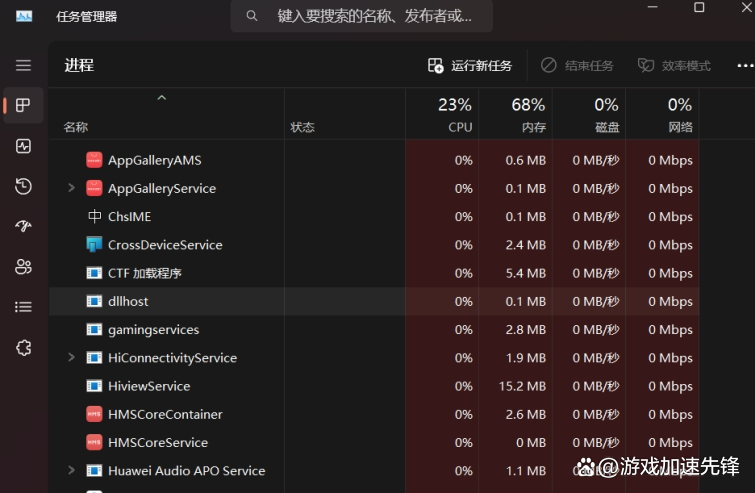Open the more options ellipsis menu
The image size is (755, 493).
pyautogui.click(x=745, y=65)
